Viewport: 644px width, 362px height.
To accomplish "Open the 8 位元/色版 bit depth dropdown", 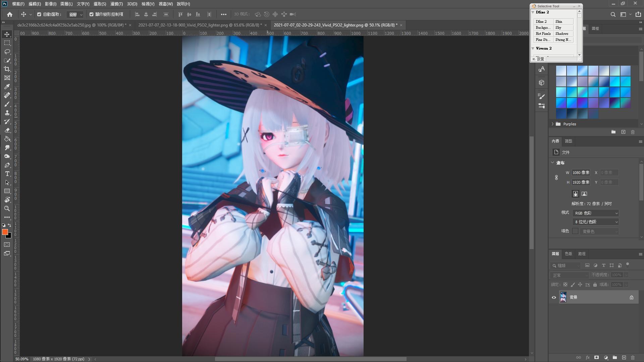I will tap(596, 222).
